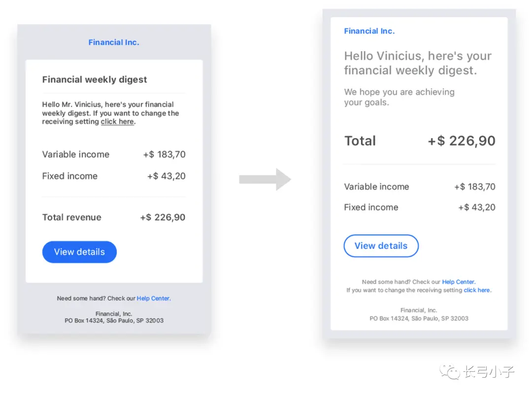Screen dimensions: 532x395
Task: Click the PO Box address in left footer
Action: (114, 321)
